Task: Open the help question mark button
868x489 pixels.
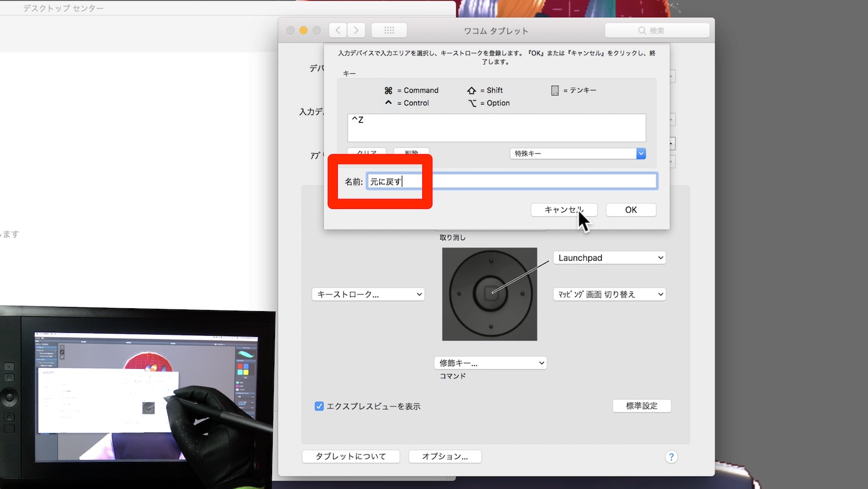Action: (x=672, y=457)
